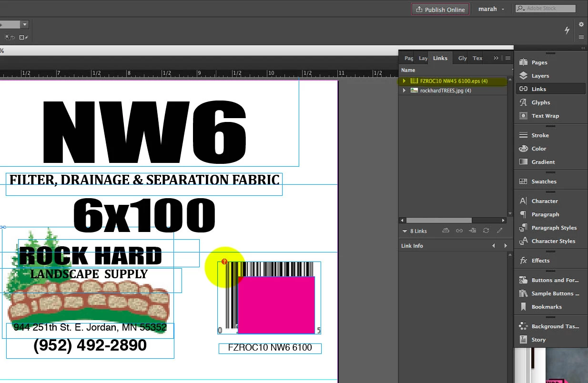Click the 'FZROC10 NW6 6100' text frame
Viewport: 588px width, 383px height.
tap(270, 348)
